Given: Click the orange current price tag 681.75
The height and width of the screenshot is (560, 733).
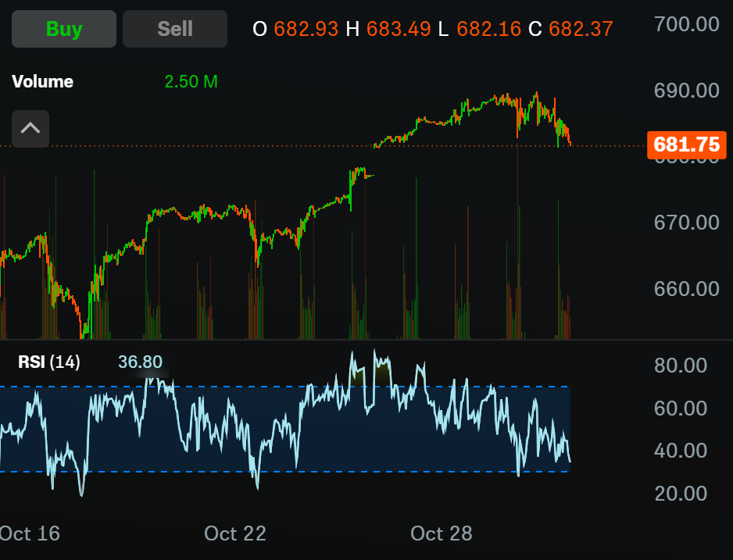Looking at the screenshot, I should [x=686, y=144].
